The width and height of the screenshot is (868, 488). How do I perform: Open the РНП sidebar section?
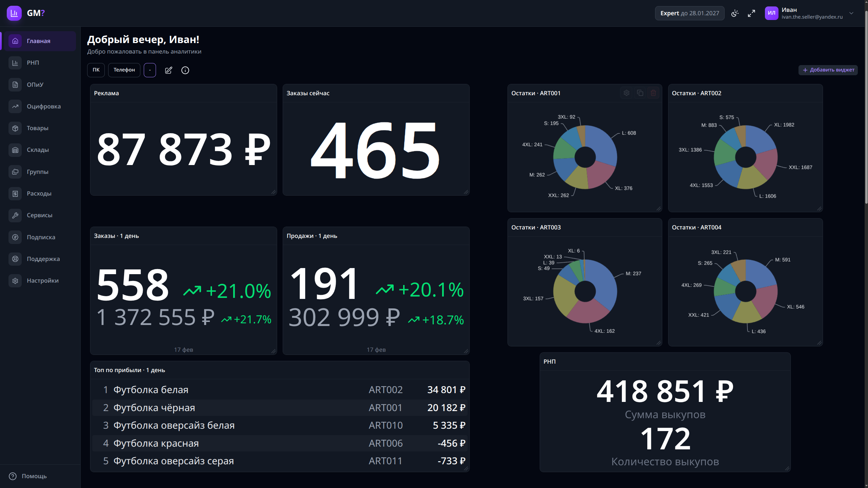[x=33, y=63]
